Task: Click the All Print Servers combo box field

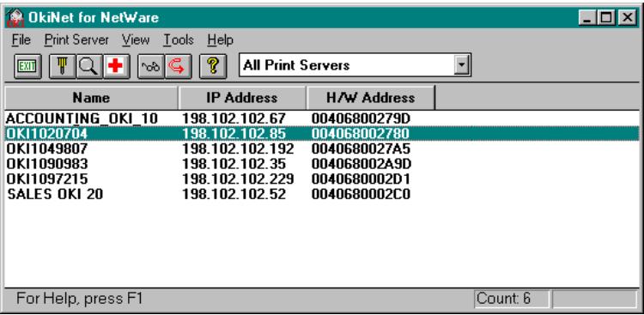Action: coord(355,65)
